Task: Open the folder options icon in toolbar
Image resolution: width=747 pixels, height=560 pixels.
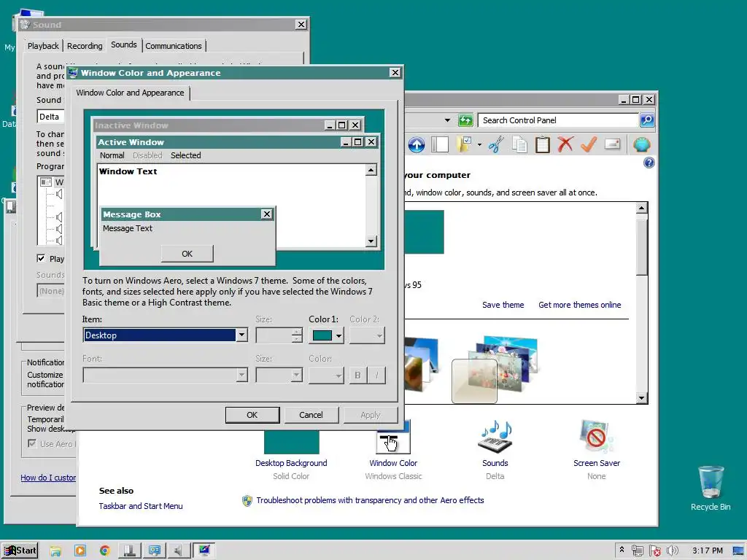Action: tap(464, 145)
